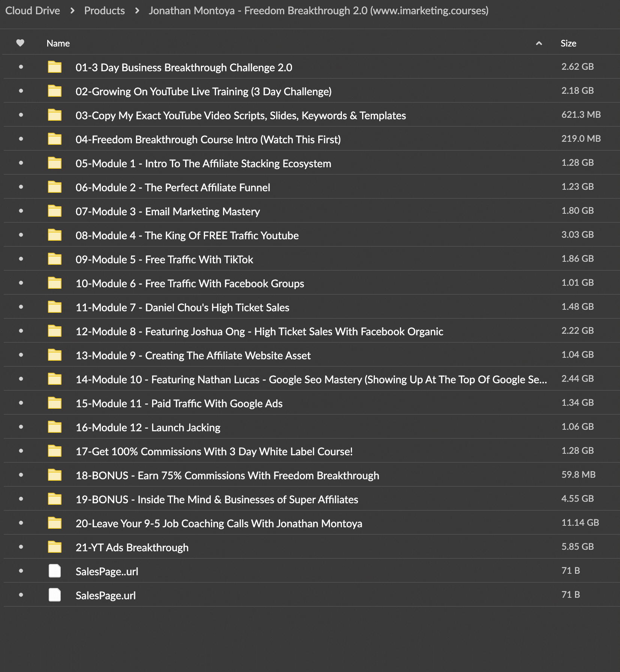The image size is (620, 672).
Task: Open folder icon for 07-Module 3 Email Marketing Mastery
Action: coord(55,211)
